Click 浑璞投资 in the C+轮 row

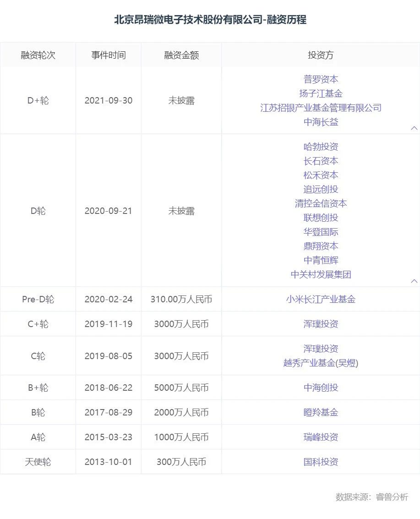tap(321, 324)
